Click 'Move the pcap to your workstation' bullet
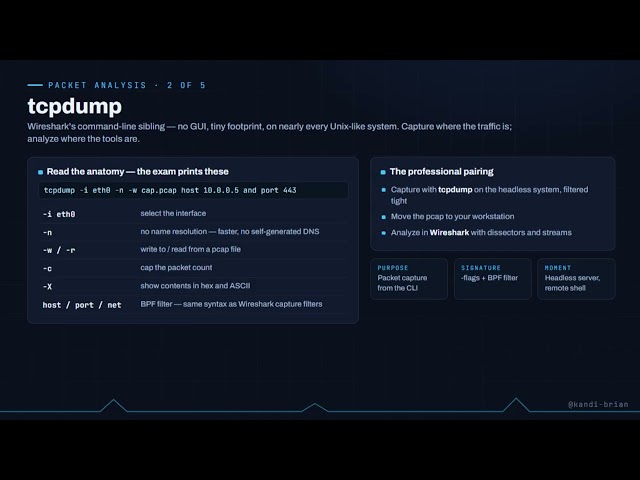 [x=452, y=216]
